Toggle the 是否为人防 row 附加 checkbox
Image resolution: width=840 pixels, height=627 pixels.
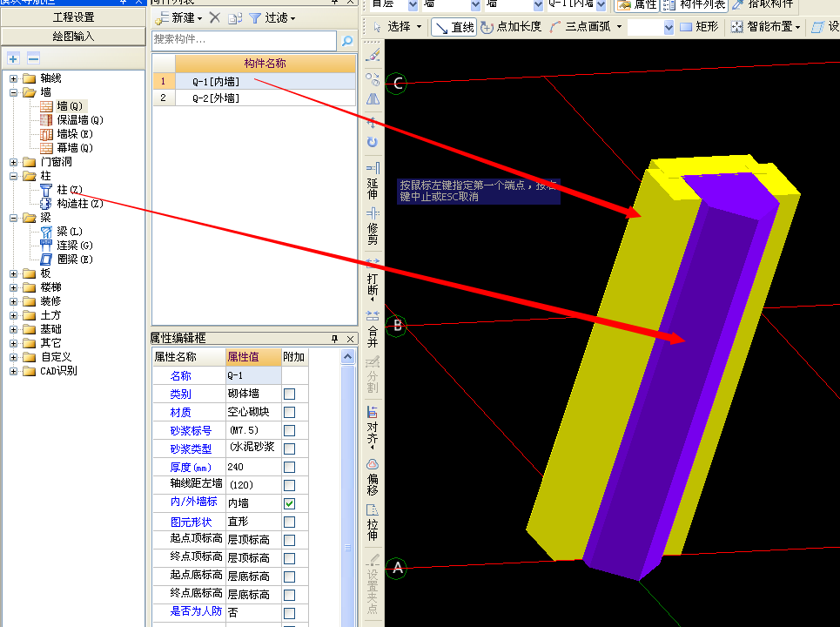pyautogui.click(x=289, y=612)
